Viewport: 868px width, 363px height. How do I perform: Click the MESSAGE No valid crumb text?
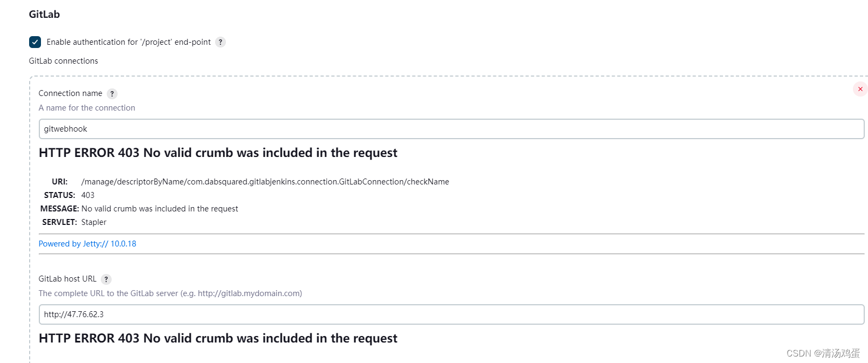tap(160, 209)
